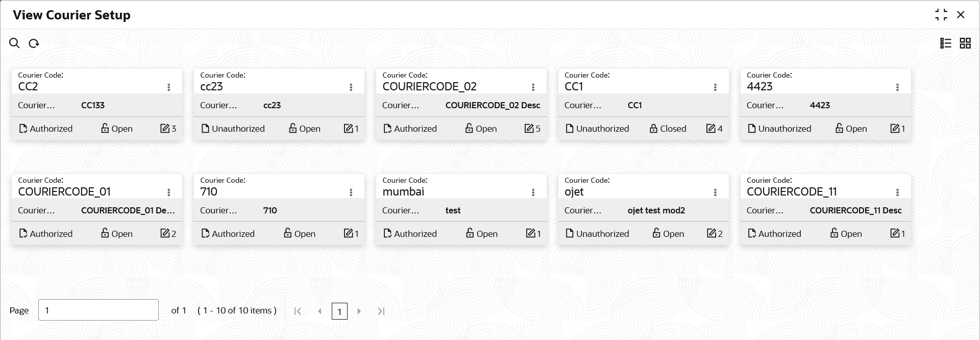Click Authorized status icon on COURIERCODE_11
980x340 pixels.
[752, 234]
